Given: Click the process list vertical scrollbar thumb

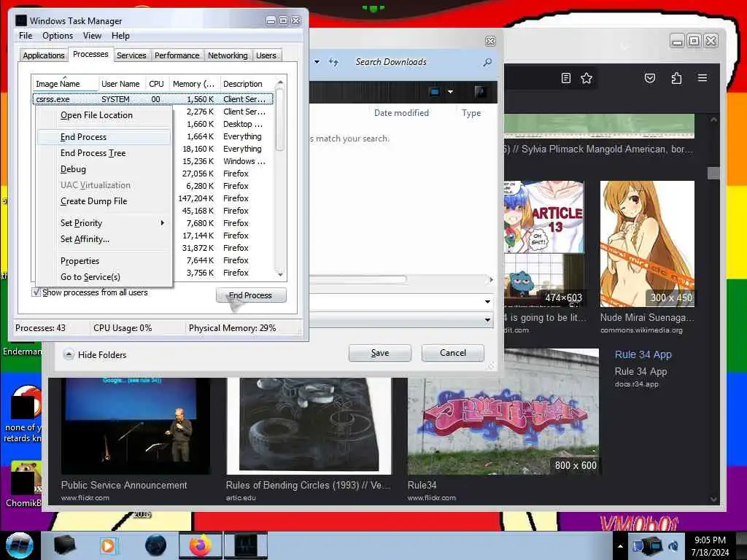Looking at the screenshot, I should (280, 122).
